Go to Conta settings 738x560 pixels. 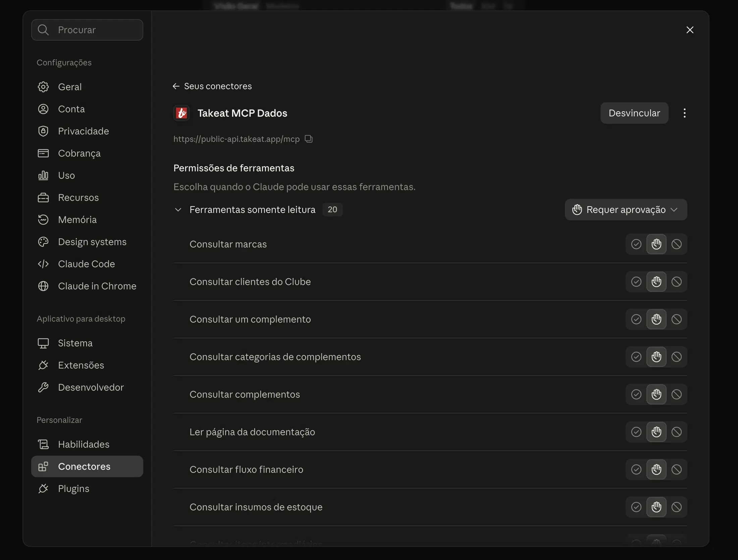87,109
